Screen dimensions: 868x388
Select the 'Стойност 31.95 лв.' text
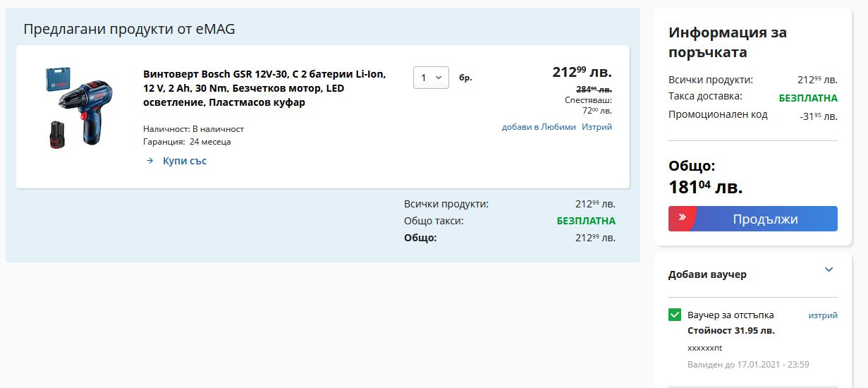(x=731, y=330)
